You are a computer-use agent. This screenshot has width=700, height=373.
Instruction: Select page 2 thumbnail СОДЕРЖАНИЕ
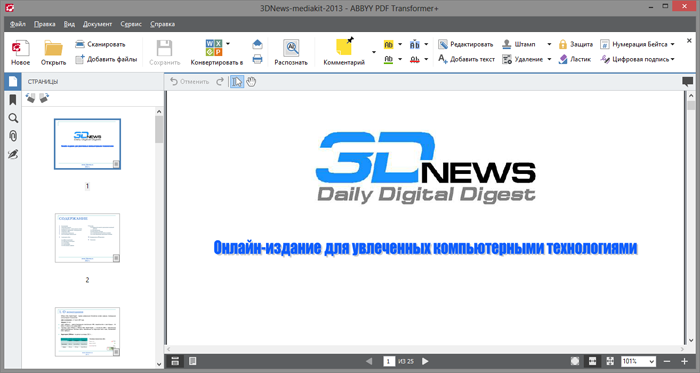tap(88, 238)
